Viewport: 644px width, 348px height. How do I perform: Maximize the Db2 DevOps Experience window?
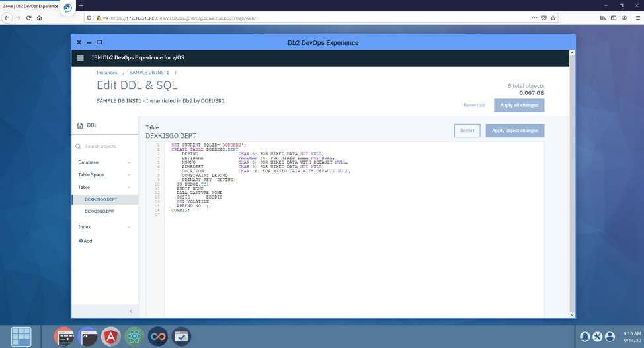click(x=99, y=42)
